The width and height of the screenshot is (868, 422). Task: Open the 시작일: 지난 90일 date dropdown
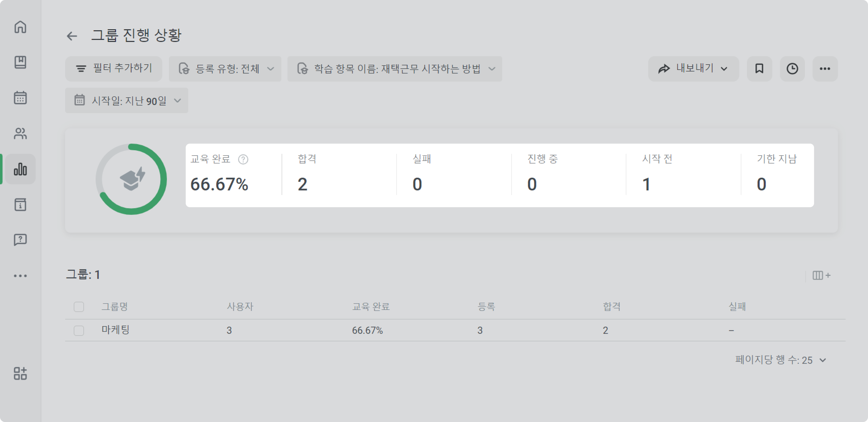pos(127,100)
